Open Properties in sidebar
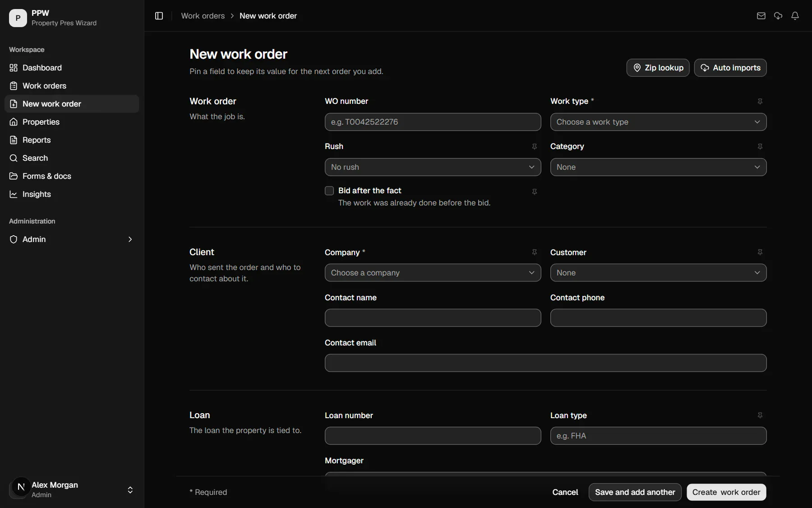Viewport: 812px width, 508px height. pos(72,122)
